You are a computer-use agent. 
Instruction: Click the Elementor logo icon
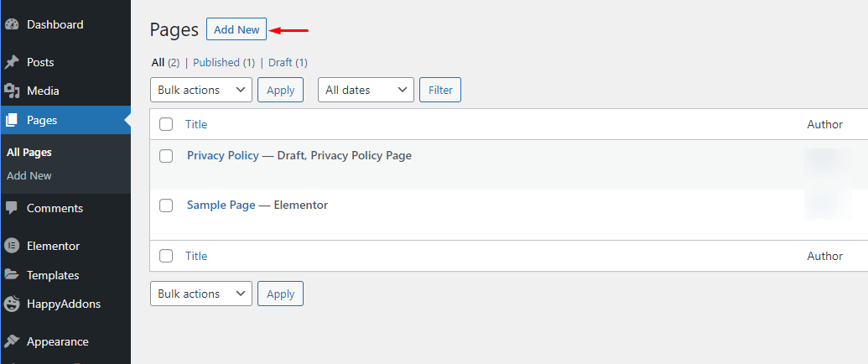pyautogui.click(x=12, y=247)
